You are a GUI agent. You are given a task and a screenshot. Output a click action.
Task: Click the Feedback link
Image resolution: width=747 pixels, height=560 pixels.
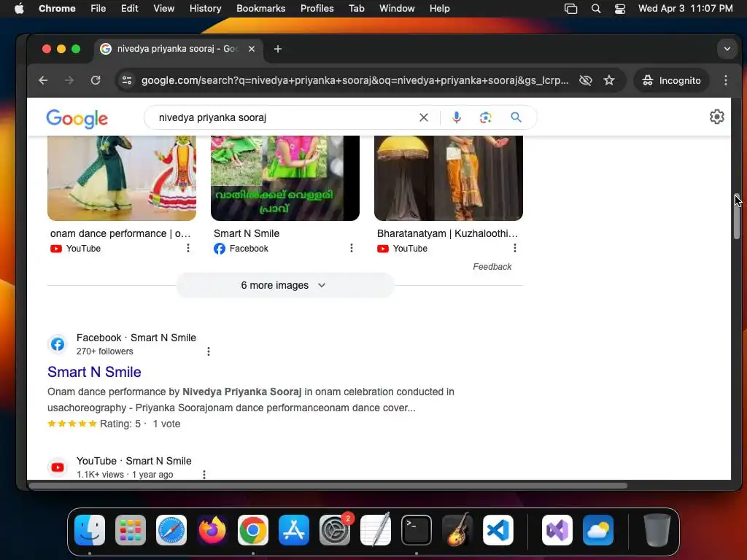[x=492, y=267]
